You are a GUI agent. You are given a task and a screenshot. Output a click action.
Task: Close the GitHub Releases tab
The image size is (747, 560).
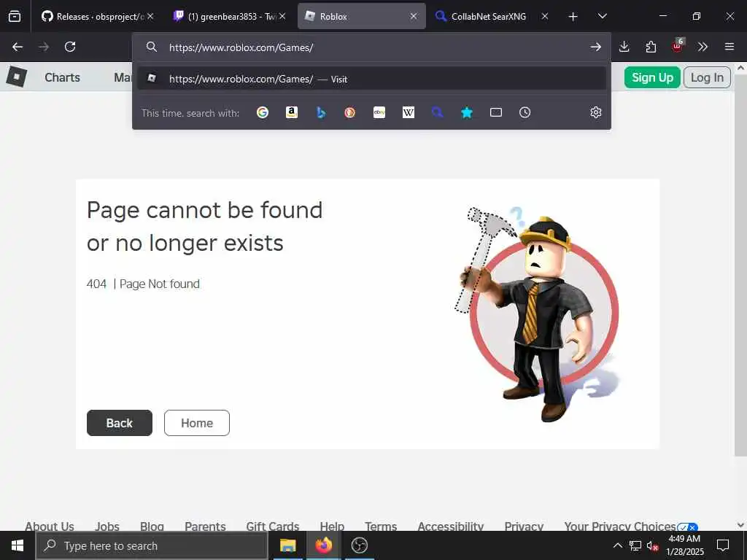point(150,16)
